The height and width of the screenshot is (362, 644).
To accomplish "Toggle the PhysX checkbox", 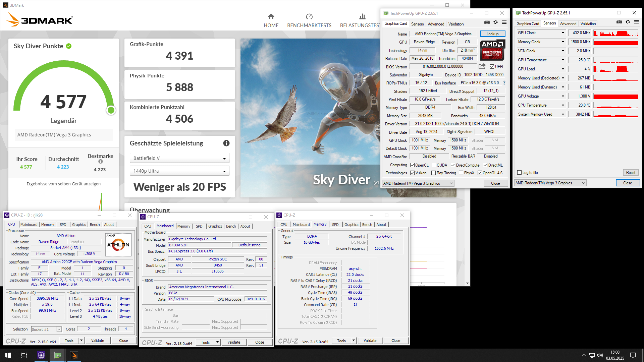I will (461, 173).
